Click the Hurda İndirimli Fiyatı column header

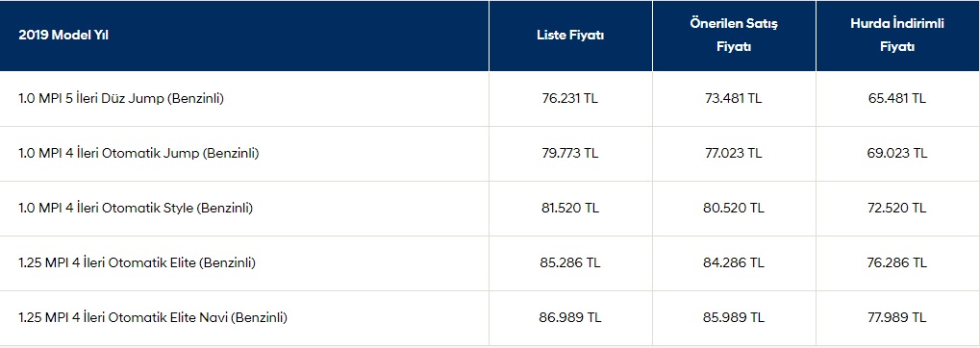point(897,36)
